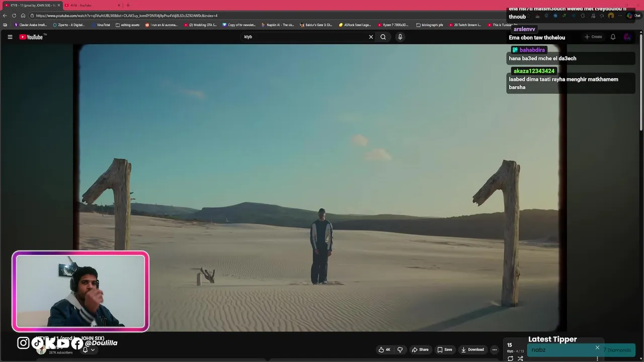Open the 'editing assets' bookmark folder
644x362 pixels.
(x=127, y=25)
